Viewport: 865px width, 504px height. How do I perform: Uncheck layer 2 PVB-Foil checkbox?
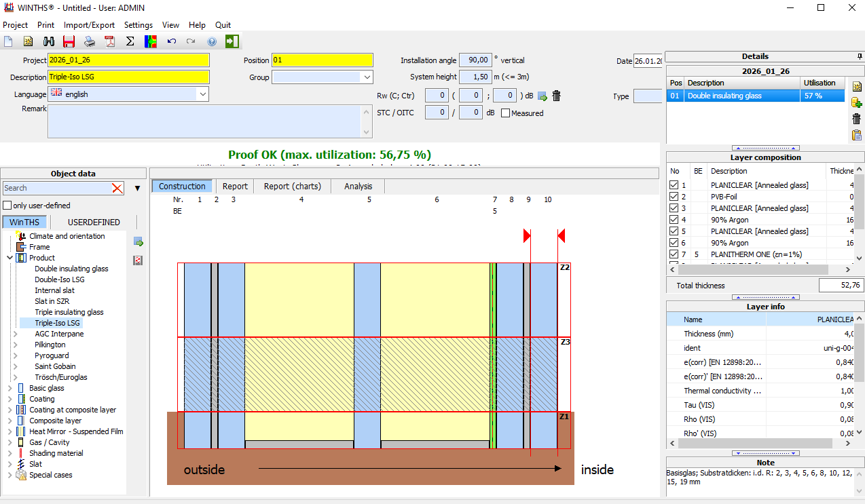tap(674, 197)
